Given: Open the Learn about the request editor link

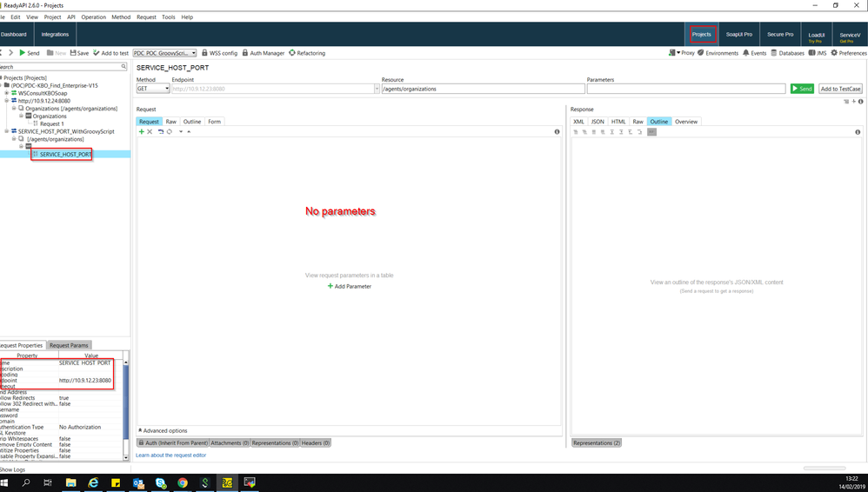Looking at the screenshot, I should tap(170, 455).
